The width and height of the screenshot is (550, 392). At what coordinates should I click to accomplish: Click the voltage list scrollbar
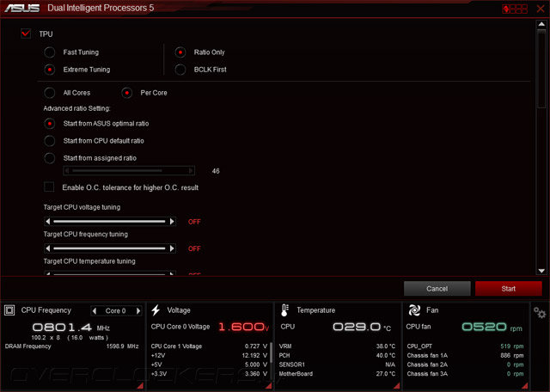tap(272, 352)
